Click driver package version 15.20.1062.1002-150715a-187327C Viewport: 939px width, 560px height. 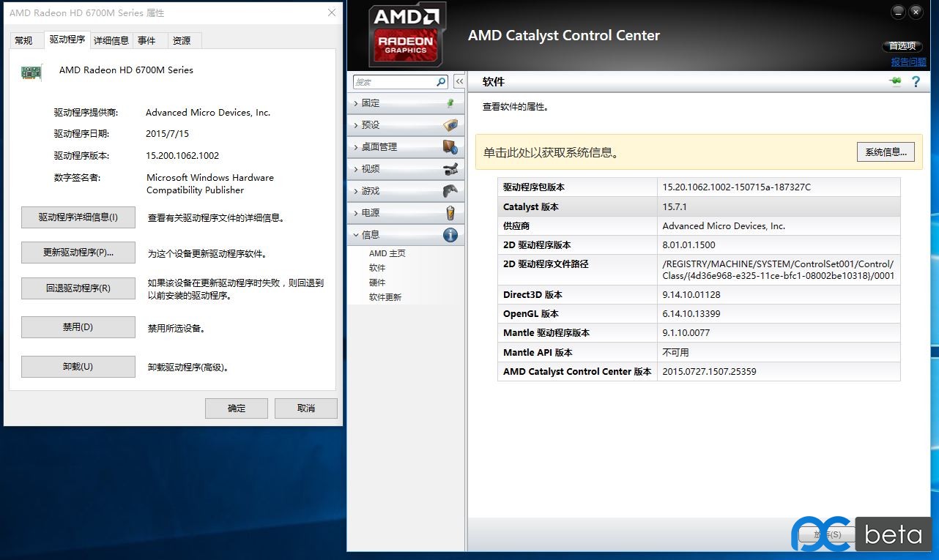tap(736, 187)
